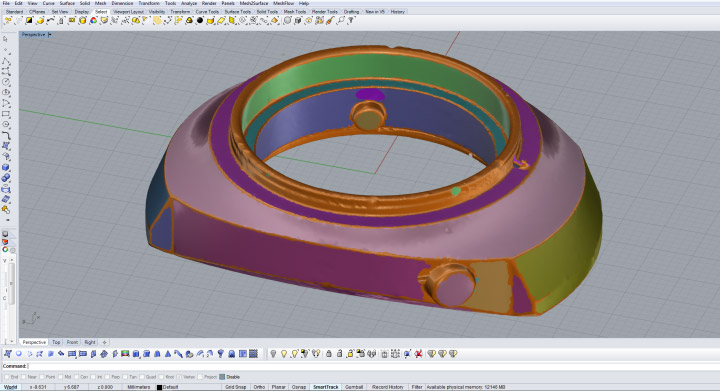
Task: Click the padlock lock icon in bottom toolbar
Action: (x=329, y=354)
